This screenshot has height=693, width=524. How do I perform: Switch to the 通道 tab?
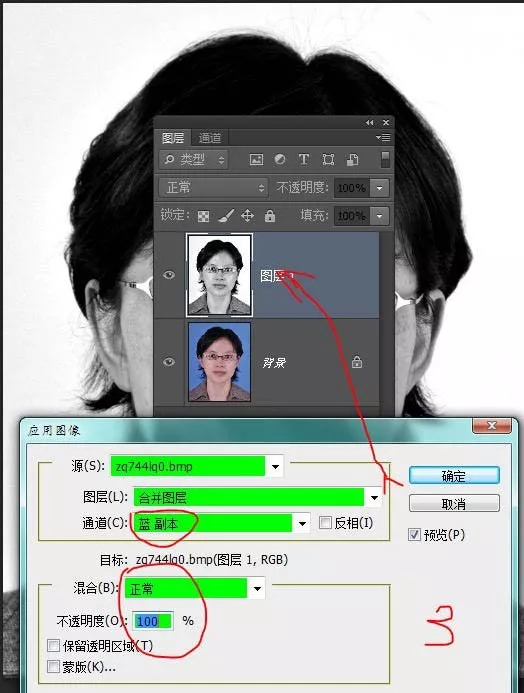point(209,138)
